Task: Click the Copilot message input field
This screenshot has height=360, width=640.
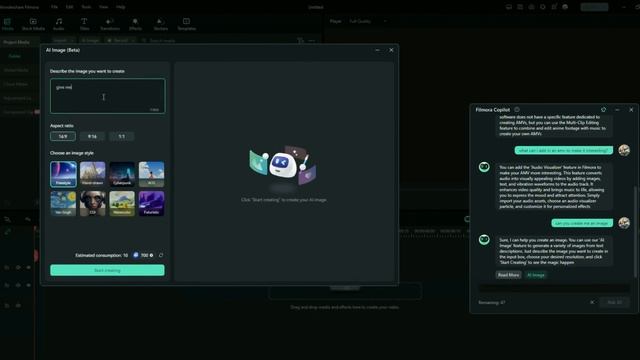Action: [x=554, y=288]
